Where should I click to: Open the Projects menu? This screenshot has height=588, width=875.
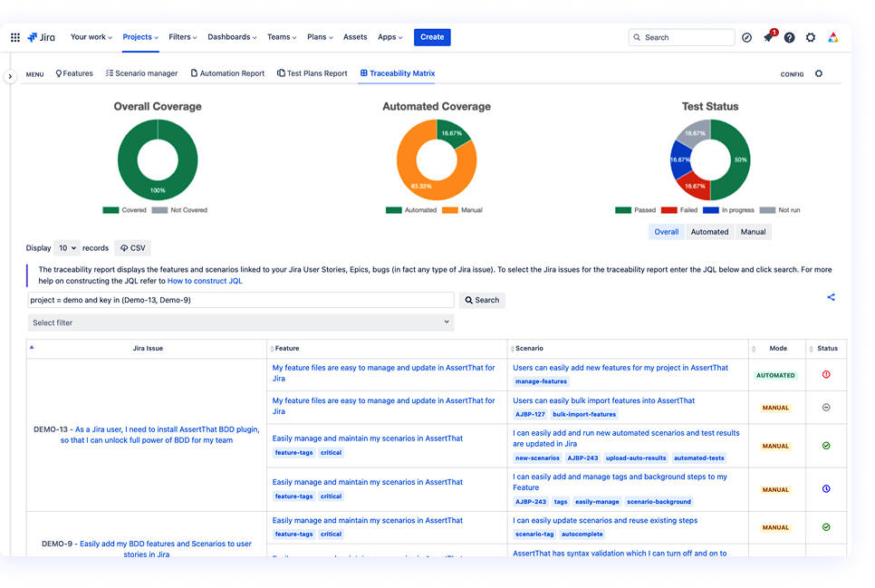[139, 37]
